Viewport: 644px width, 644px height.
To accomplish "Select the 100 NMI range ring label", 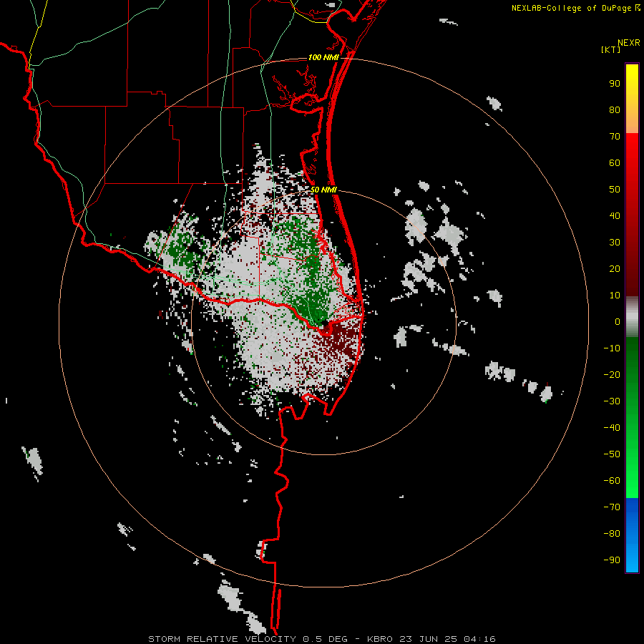I will tap(323, 57).
